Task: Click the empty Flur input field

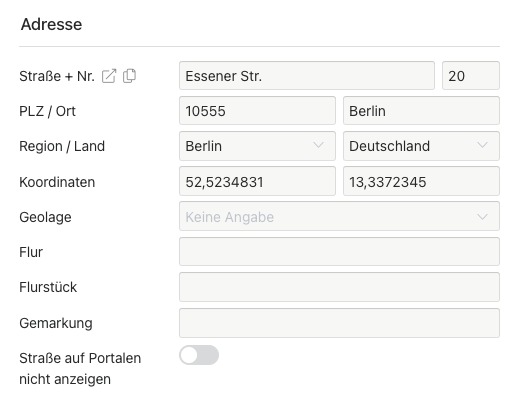Action: (339, 252)
